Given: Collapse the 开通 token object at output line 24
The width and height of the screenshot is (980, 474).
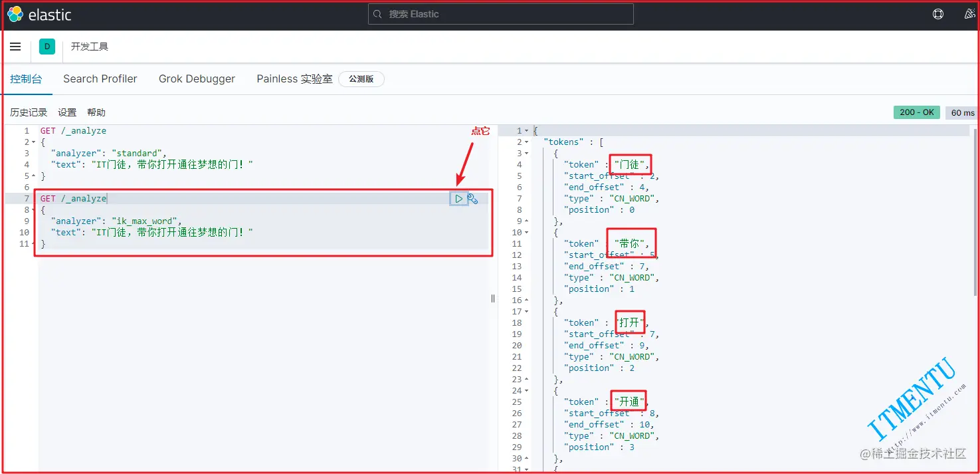Looking at the screenshot, I should pyautogui.click(x=527, y=390).
